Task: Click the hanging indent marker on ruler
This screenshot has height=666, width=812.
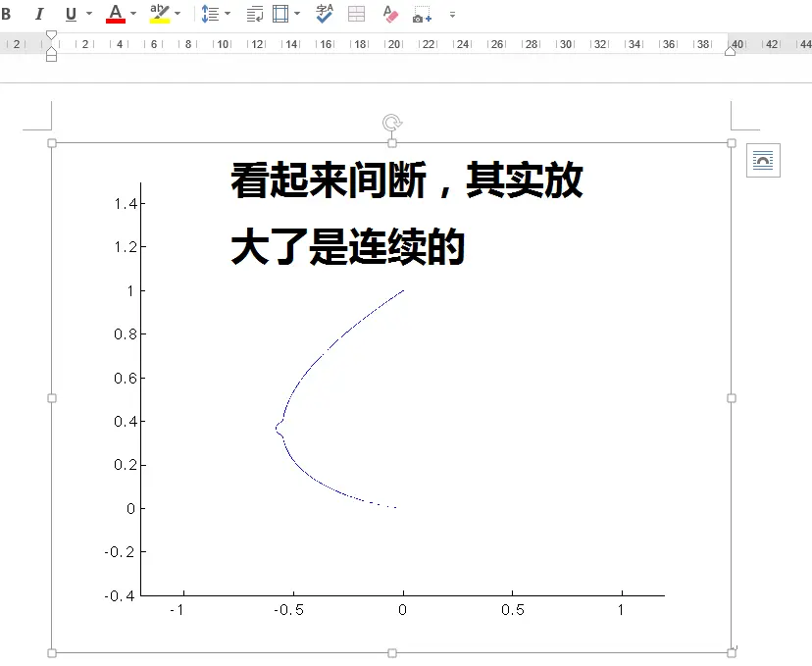Action: pyautogui.click(x=51, y=49)
